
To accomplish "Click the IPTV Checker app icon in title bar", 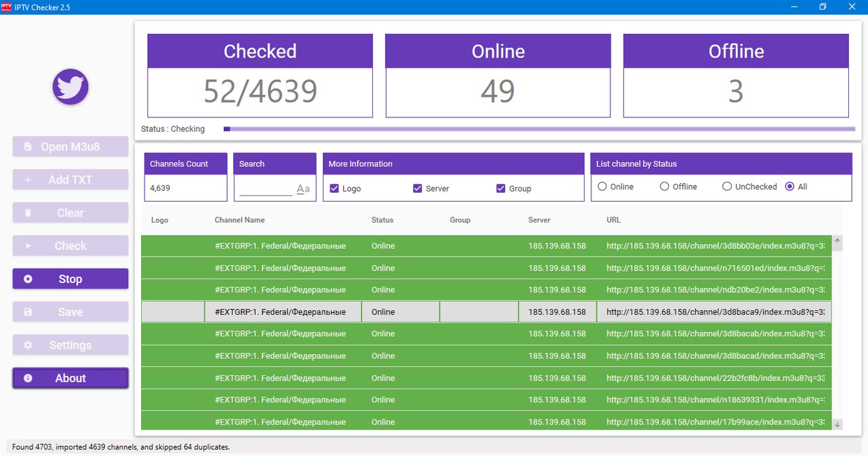I will click(6, 7).
